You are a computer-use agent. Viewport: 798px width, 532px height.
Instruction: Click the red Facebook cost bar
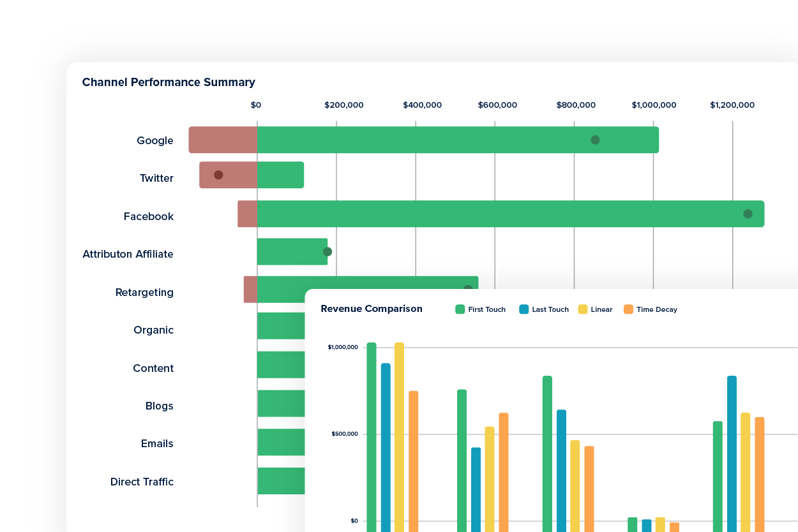[x=247, y=214]
